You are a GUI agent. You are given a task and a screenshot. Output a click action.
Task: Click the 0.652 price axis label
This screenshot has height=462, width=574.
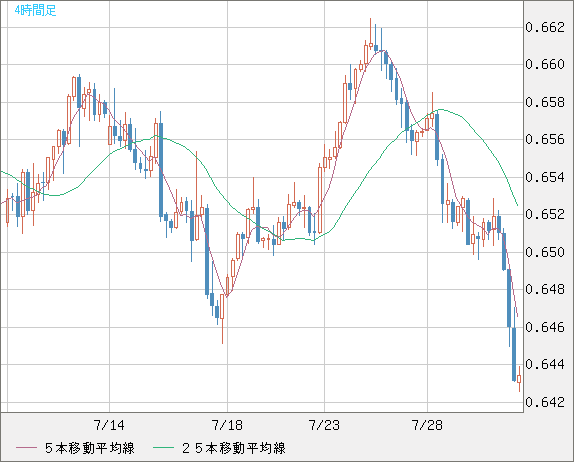[545, 214]
